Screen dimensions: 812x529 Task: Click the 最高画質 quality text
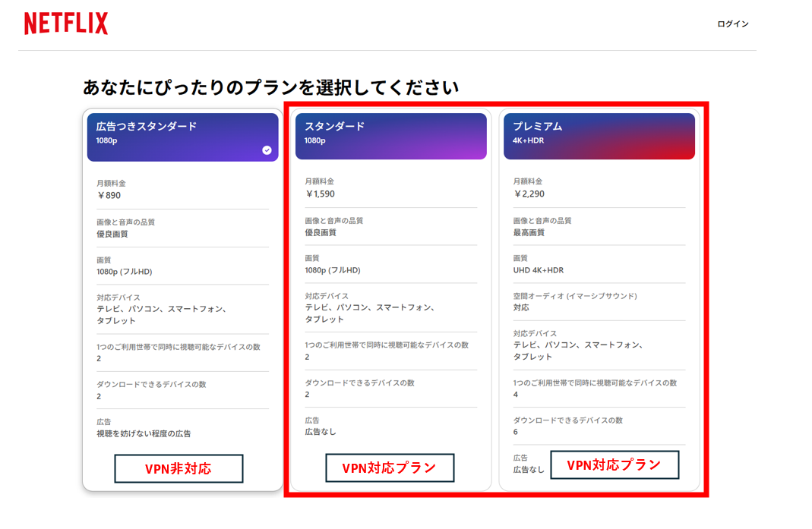coord(529,232)
